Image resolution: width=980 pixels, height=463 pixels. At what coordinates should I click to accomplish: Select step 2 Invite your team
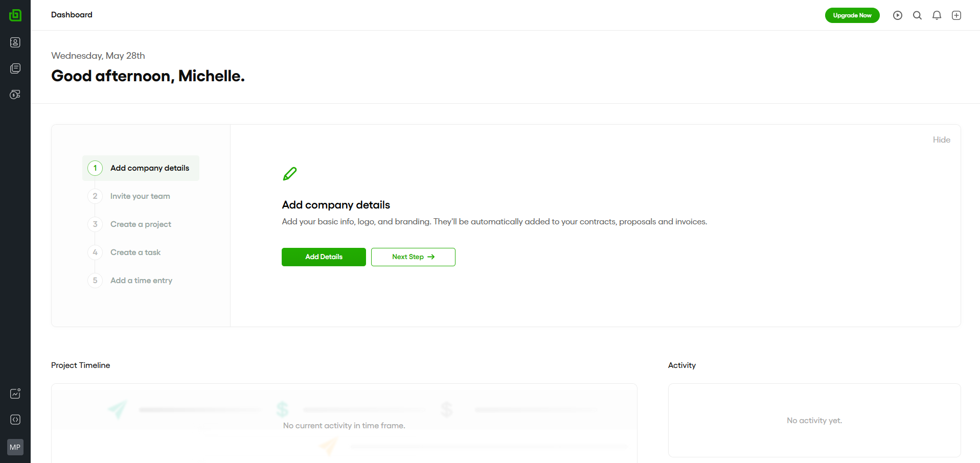pyautogui.click(x=140, y=196)
